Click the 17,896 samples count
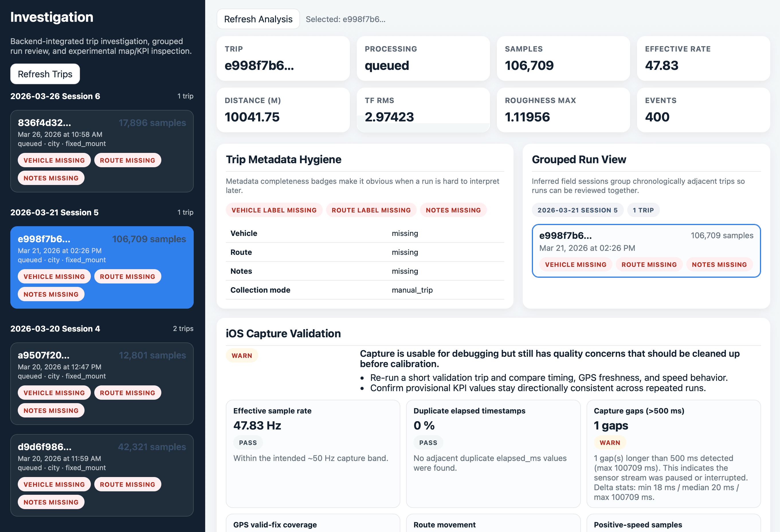 coord(152,123)
